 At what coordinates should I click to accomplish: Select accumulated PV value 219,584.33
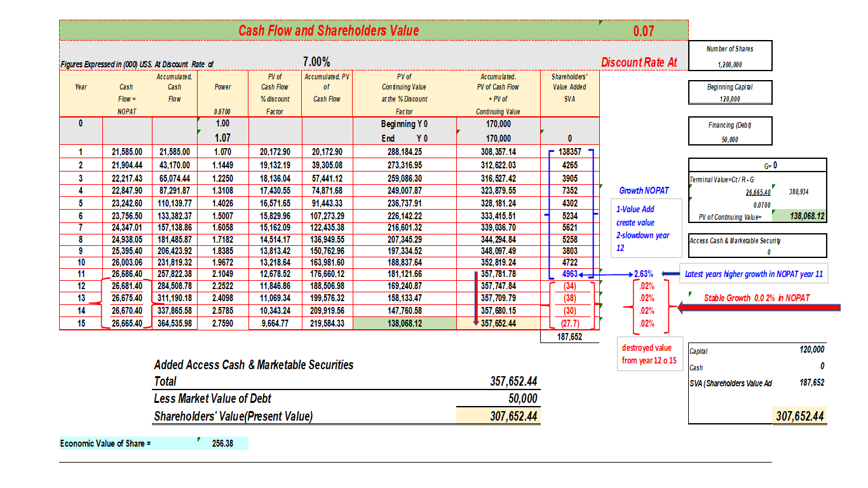(x=327, y=323)
